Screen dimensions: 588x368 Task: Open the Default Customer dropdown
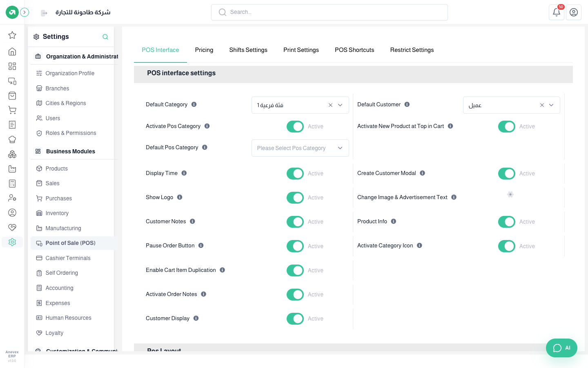click(511, 105)
